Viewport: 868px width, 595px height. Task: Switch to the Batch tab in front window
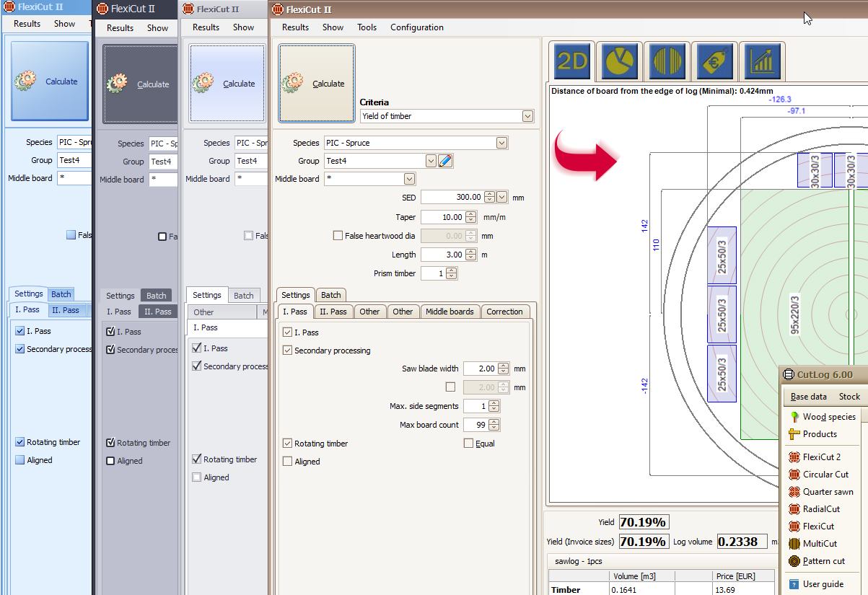click(x=331, y=295)
